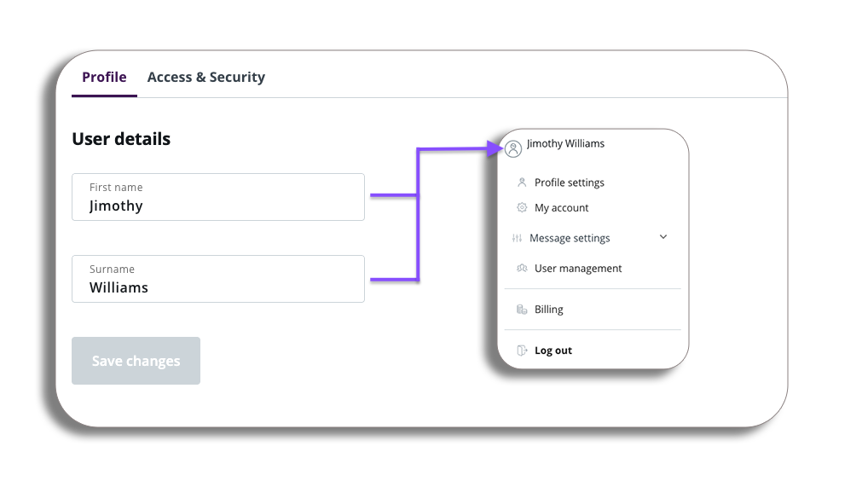Go to User management from the menu

[578, 269]
